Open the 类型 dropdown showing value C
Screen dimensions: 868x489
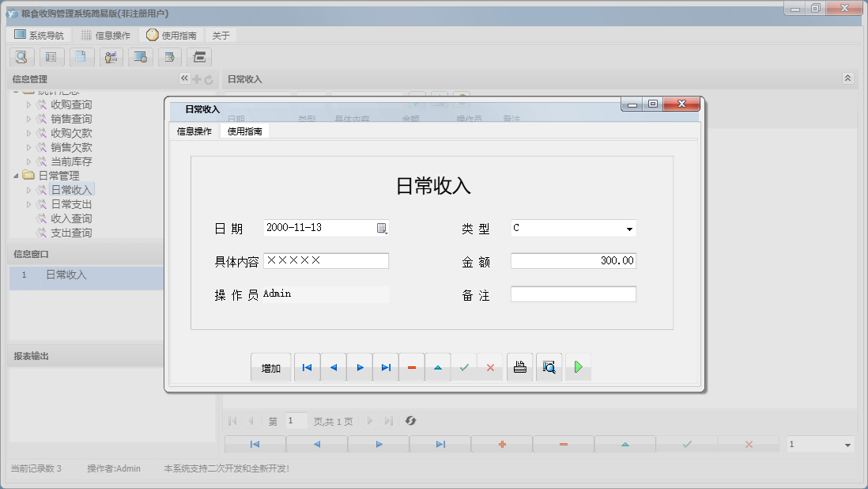coord(630,228)
